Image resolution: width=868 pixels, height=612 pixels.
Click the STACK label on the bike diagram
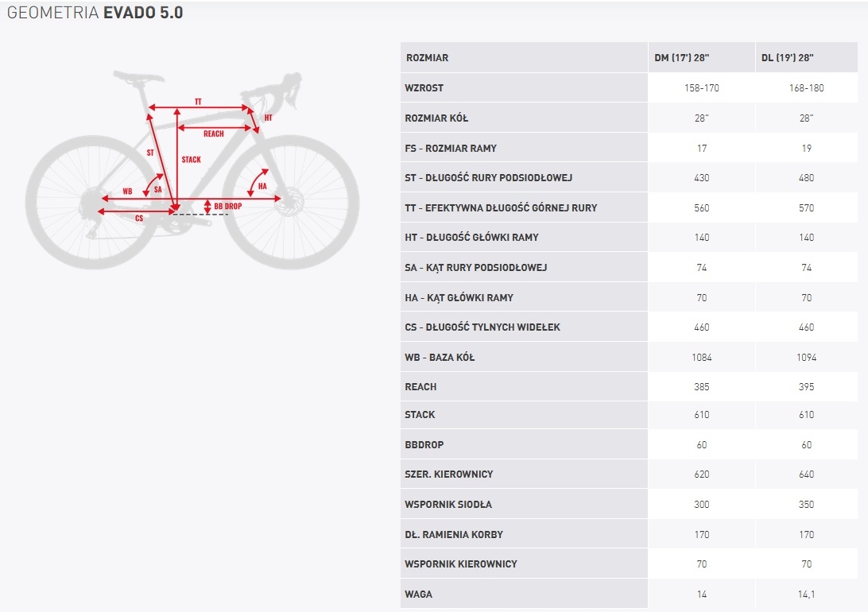191,160
